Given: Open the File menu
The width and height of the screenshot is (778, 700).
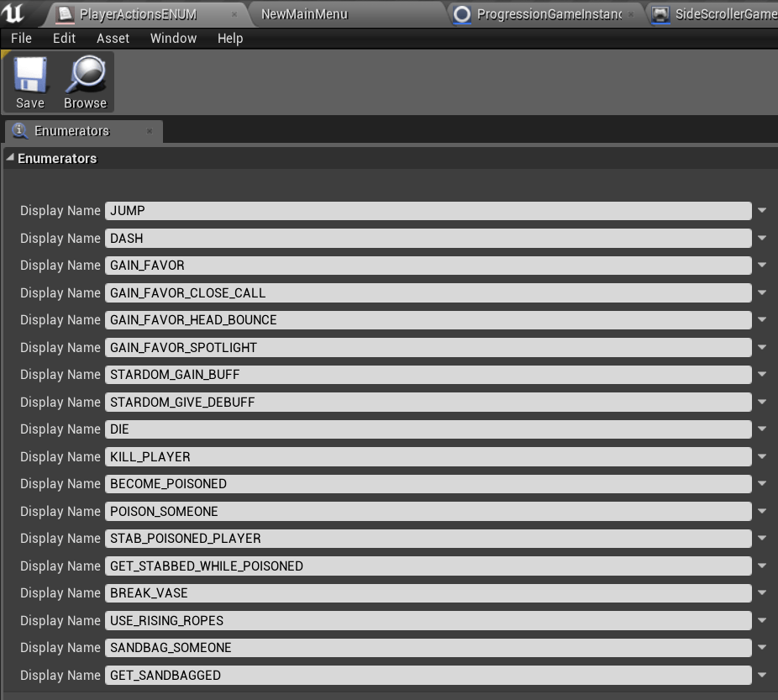Looking at the screenshot, I should 21,39.
